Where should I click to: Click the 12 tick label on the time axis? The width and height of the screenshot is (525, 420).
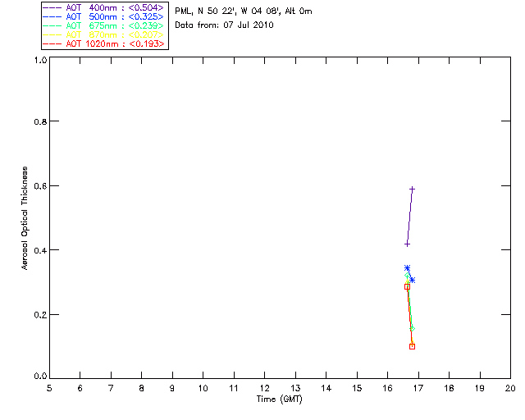pyautogui.click(x=264, y=388)
